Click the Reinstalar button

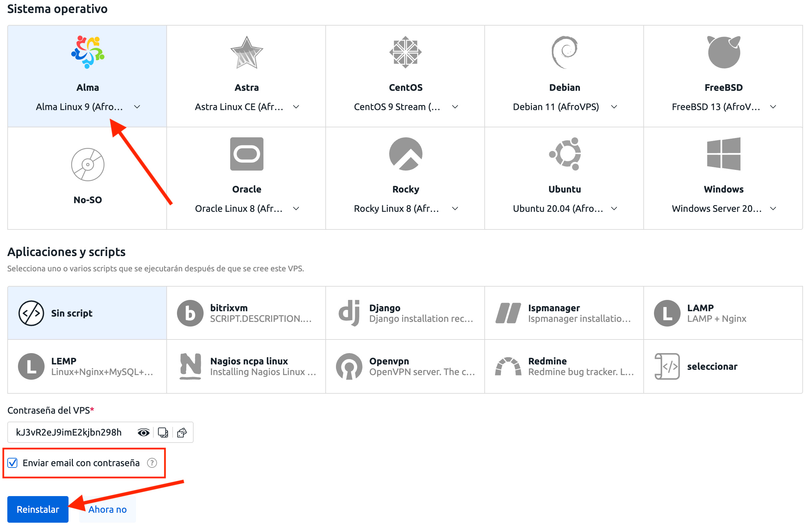(x=38, y=509)
